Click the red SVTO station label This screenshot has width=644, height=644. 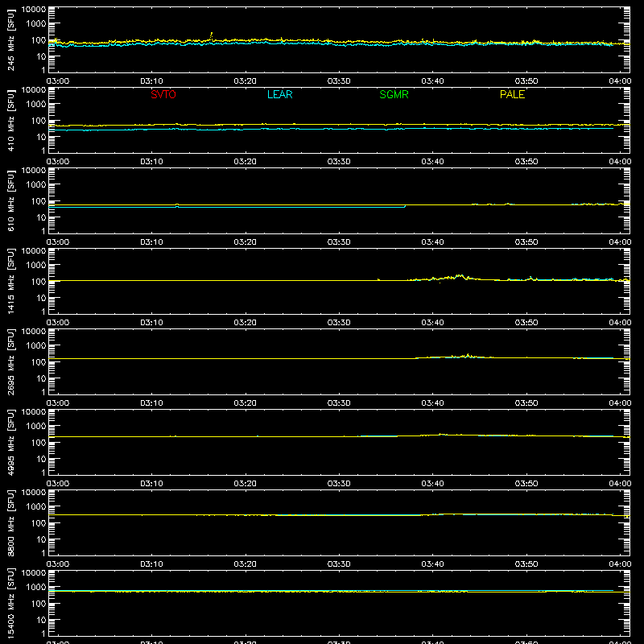[x=163, y=94]
